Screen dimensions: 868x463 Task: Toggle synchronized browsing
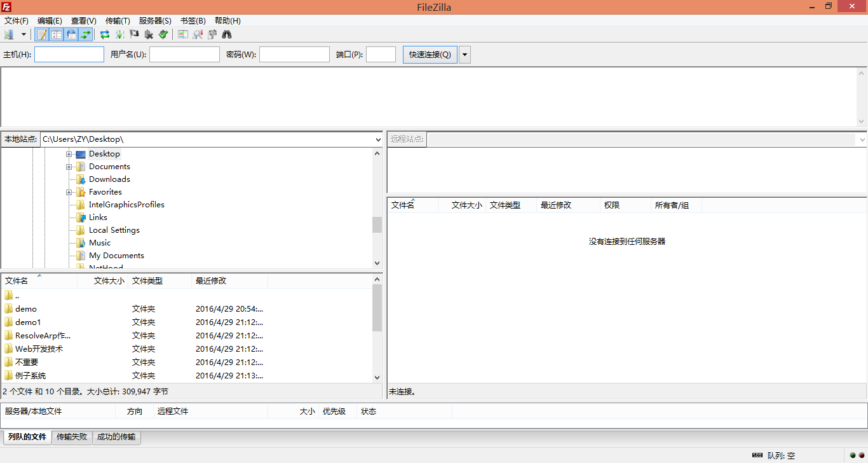coord(212,34)
